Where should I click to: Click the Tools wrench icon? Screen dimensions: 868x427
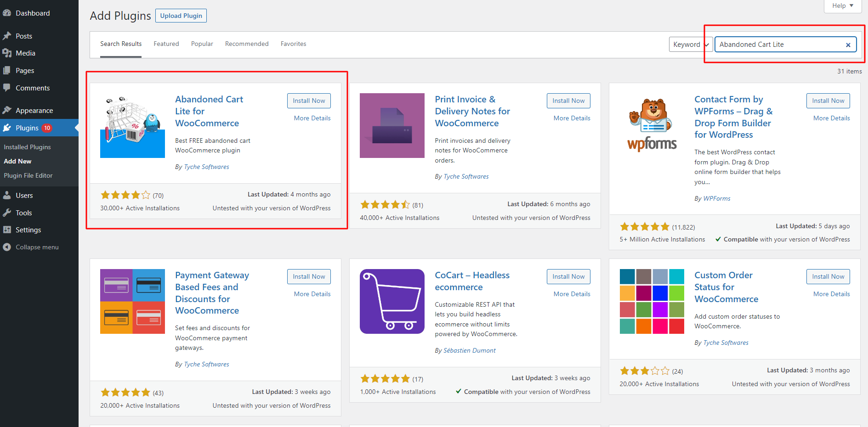point(7,213)
